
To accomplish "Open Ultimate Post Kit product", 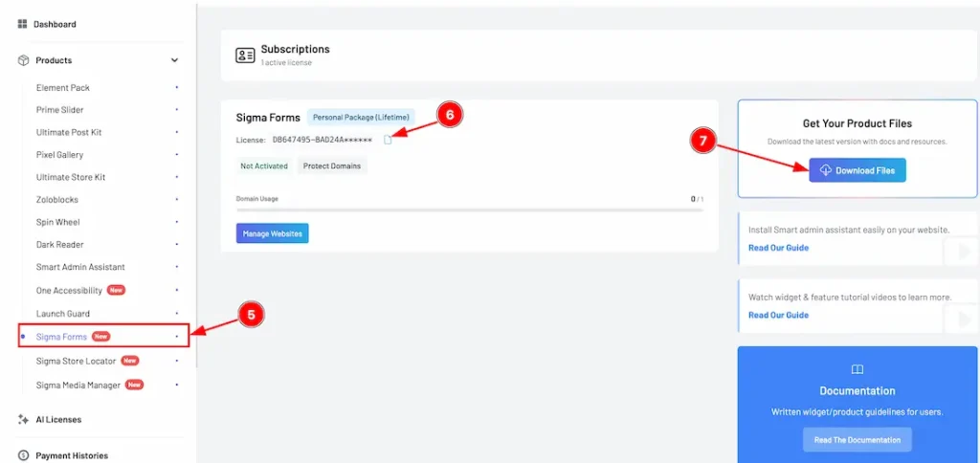I will click(69, 132).
